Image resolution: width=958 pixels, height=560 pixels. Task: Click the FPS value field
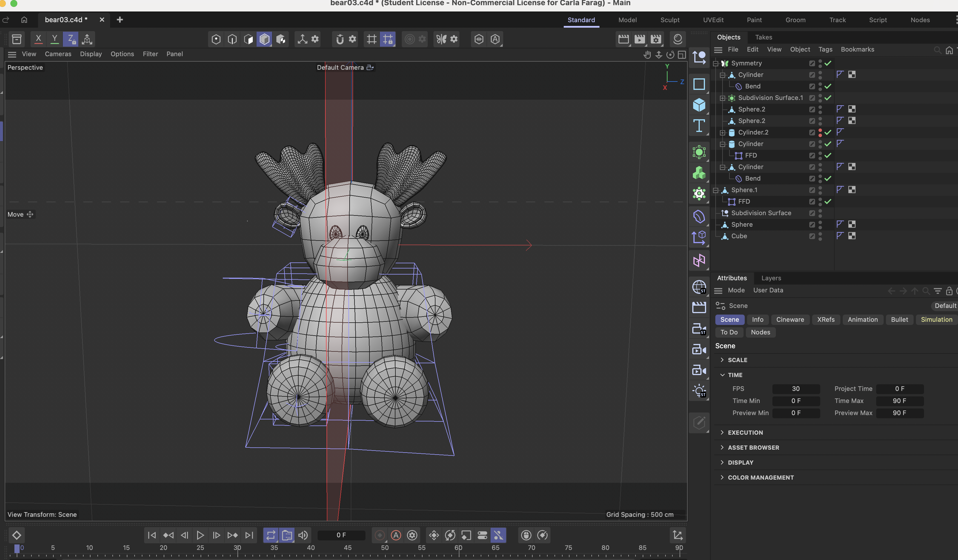(796, 389)
